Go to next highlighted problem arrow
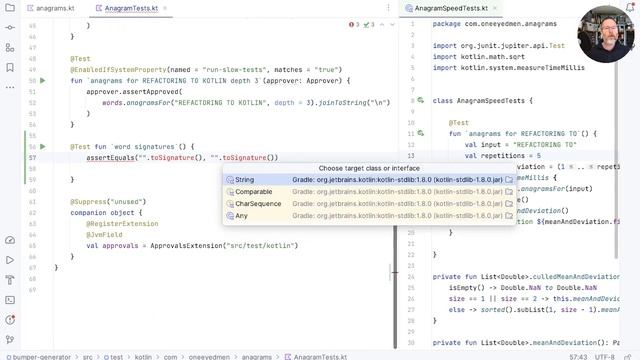This screenshot has width=640, height=360. (392, 24)
